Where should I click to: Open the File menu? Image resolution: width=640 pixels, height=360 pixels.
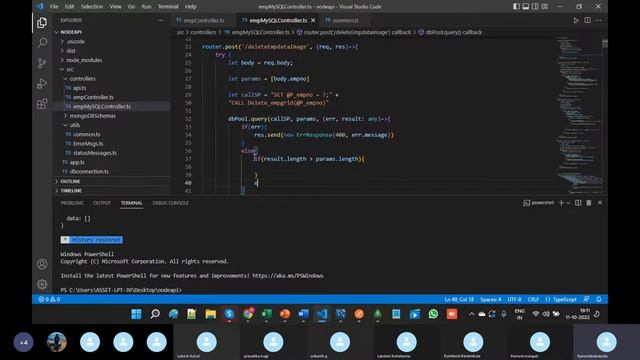coord(54,7)
